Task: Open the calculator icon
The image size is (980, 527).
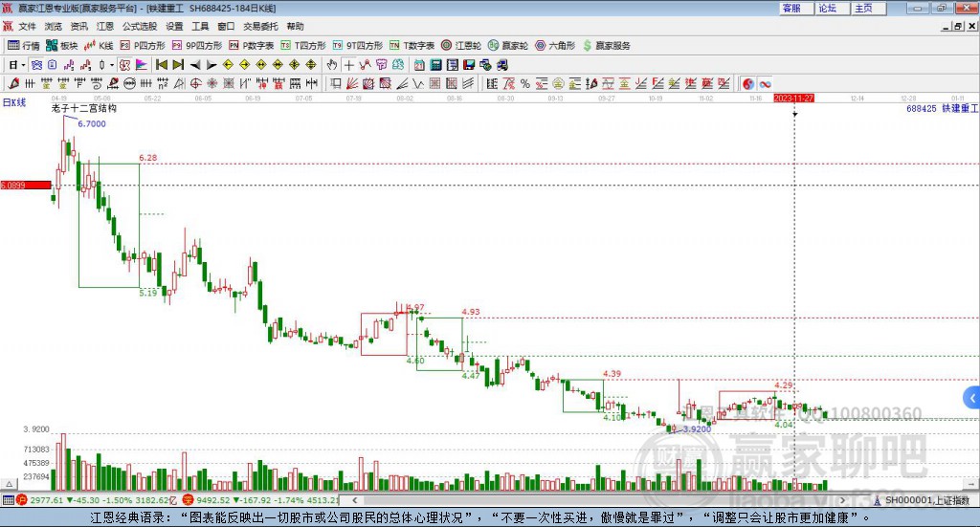Action: 436,65
